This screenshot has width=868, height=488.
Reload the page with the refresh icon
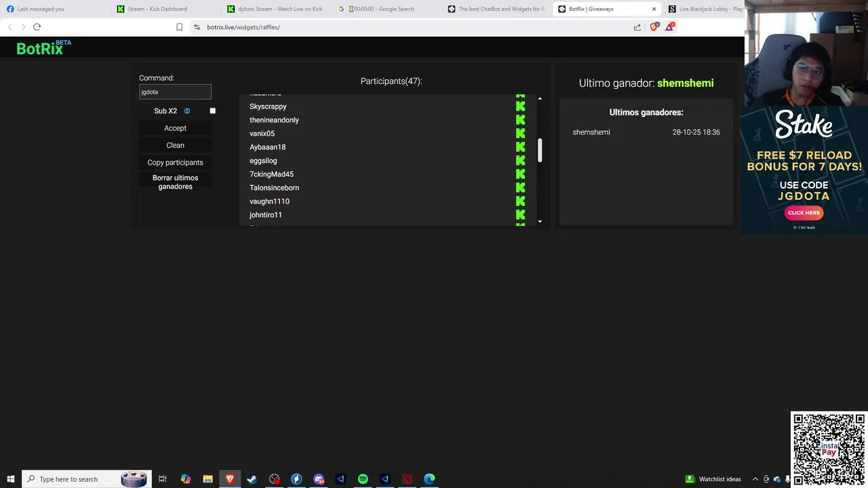37,27
